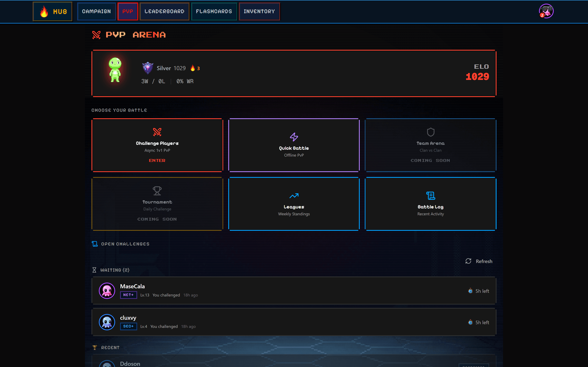Click the shield icon on Team Arena card
Screen dimensions: 588x367
click(x=430, y=132)
